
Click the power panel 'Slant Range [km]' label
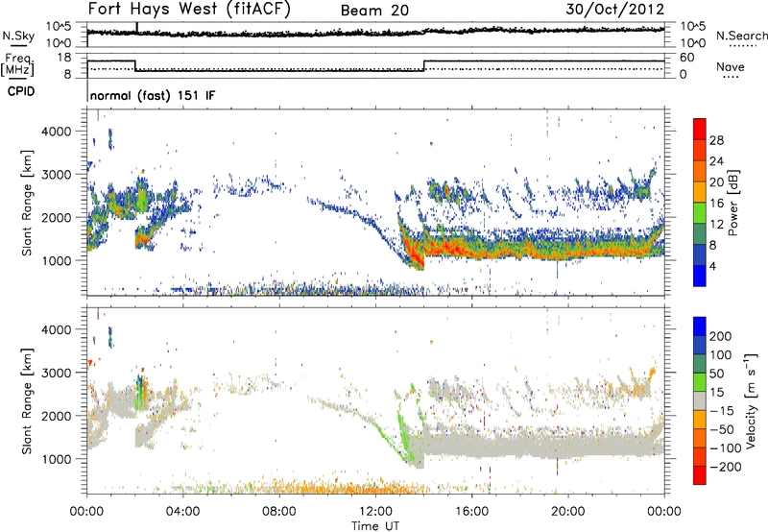pyautogui.click(x=27, y=203)
